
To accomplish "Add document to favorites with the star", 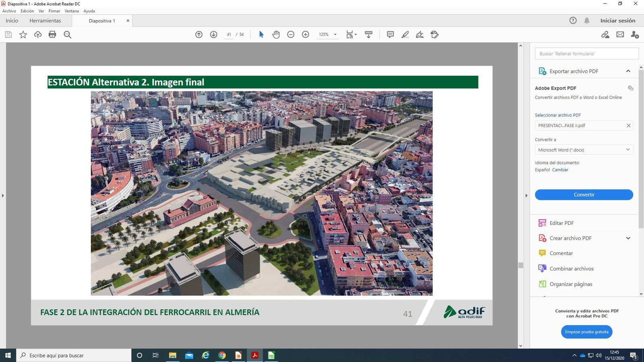I will click(x=23, y=35).
